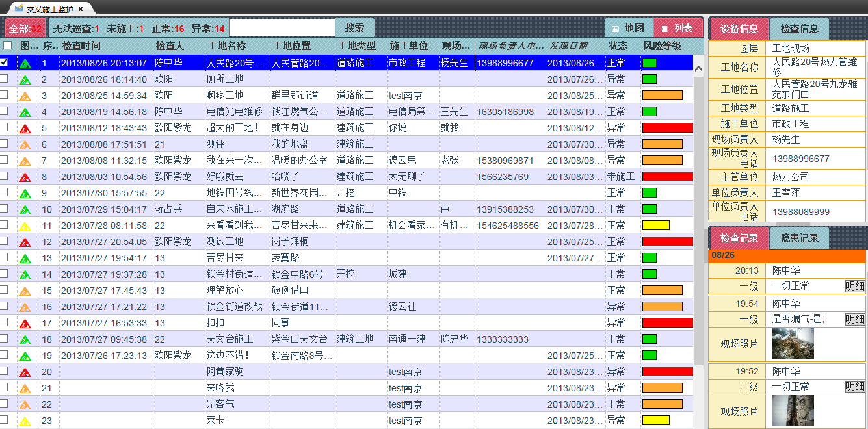The image size is (868, 429).
Task: Switch to 地图 map view
Action: coord(629,28)
